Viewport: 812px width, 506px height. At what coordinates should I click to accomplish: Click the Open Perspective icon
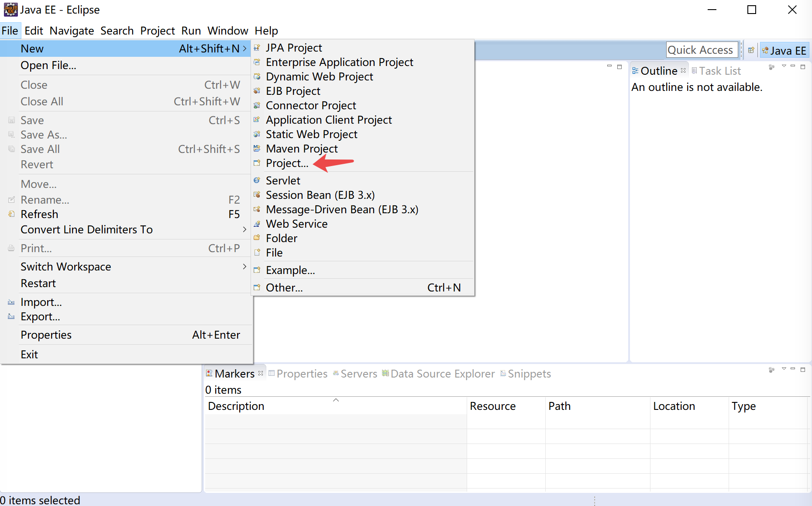tap(750, 50)
